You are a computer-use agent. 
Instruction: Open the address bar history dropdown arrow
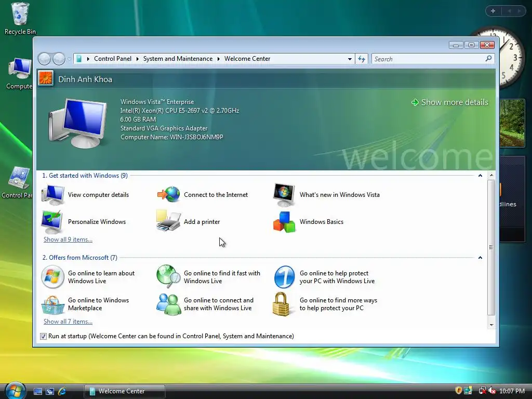[x=350, y=59]
